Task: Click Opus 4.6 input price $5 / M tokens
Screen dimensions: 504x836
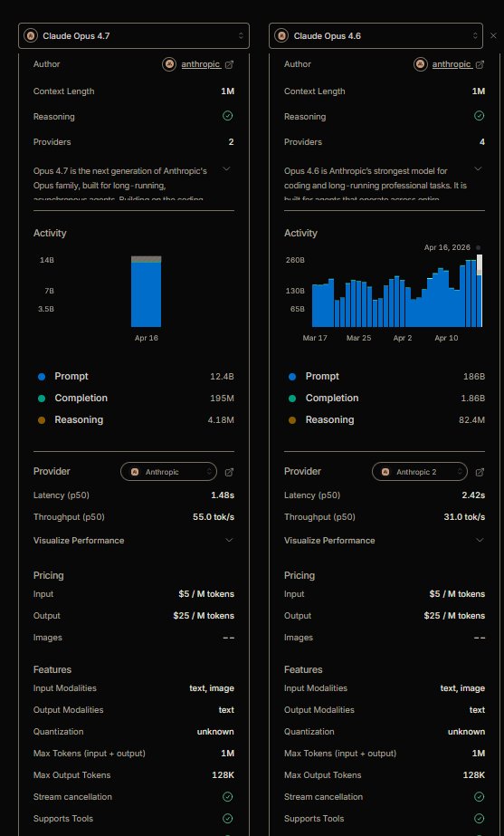Action: [457, 594]
